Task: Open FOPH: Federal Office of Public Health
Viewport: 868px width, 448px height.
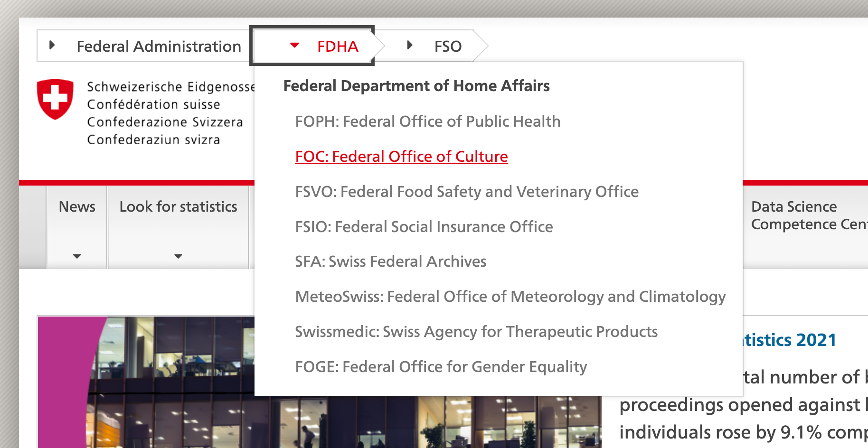Action: pyautogui.click(x=427, y=121)
